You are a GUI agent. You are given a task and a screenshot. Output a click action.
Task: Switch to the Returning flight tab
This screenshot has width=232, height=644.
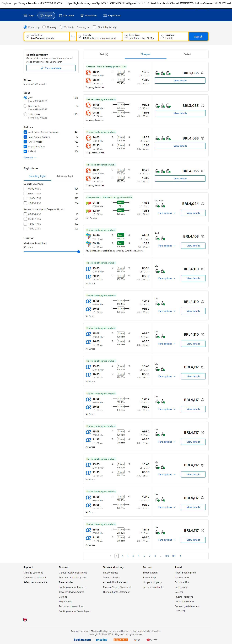click(x=65, y=176)
